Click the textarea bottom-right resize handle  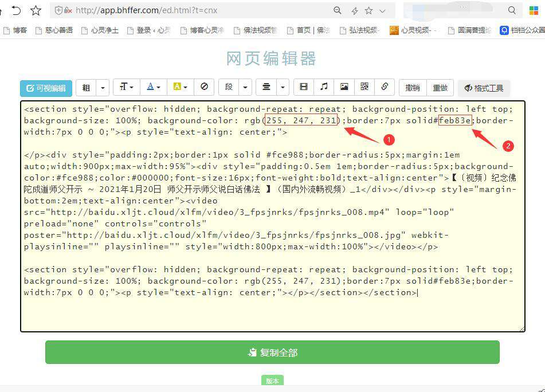pyautogui.click(x=522, y=329)
